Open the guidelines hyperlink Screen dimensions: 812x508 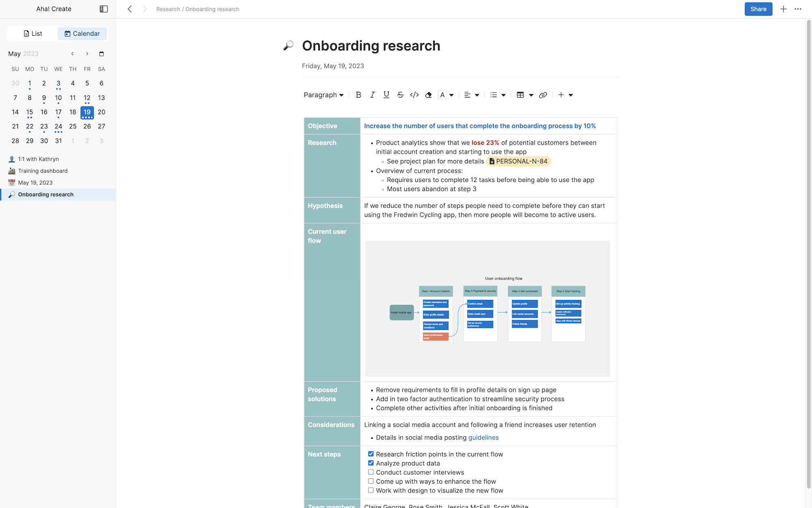click(x=483, y=437)
